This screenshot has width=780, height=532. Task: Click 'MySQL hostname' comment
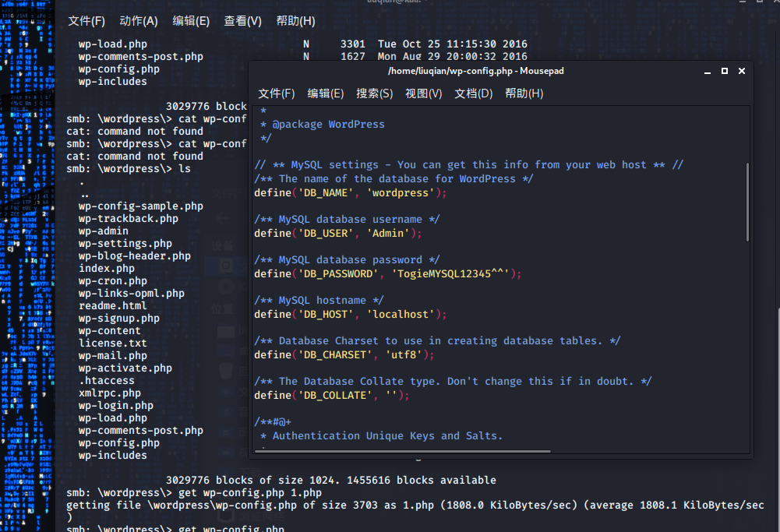tap(319, 301)
